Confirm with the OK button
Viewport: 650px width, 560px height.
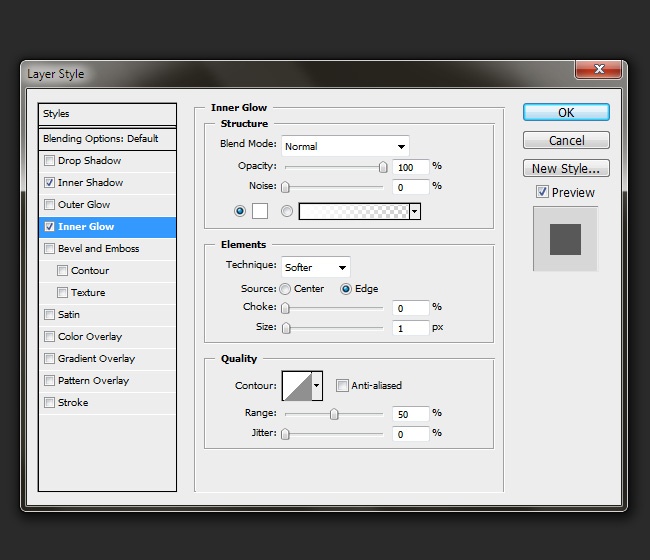tap(566, 112)
